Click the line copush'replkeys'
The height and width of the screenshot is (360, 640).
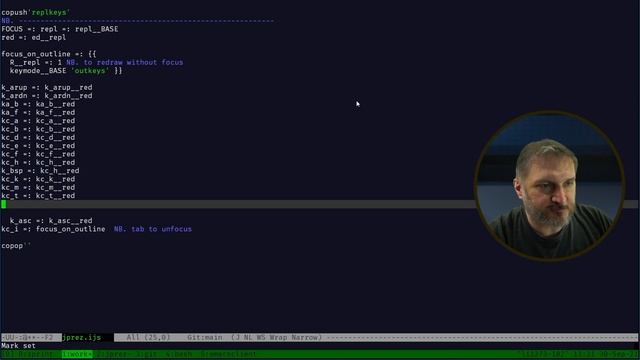coord(36,13)
